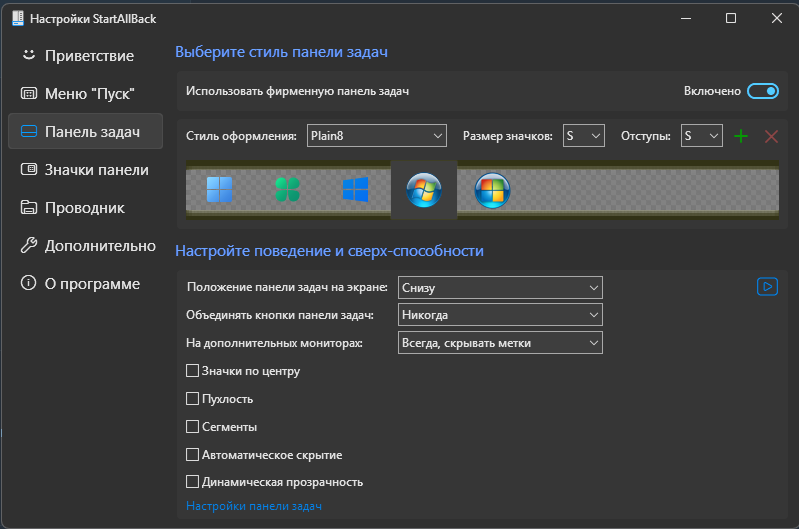Viewport: 799px width, 529px height.
Task: Select the Windows 7 orb icon
Action: pos(423,190)
